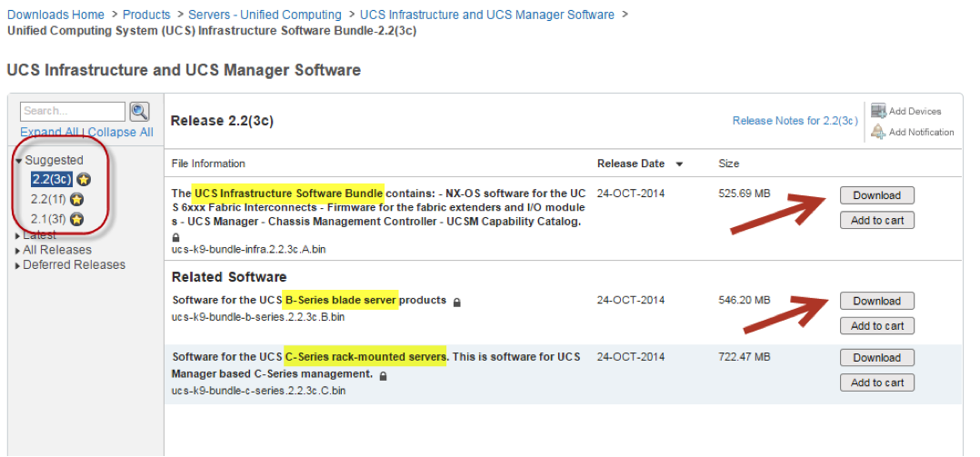
Task: Click the Expand All link
Action: click(x=49, y=133)
